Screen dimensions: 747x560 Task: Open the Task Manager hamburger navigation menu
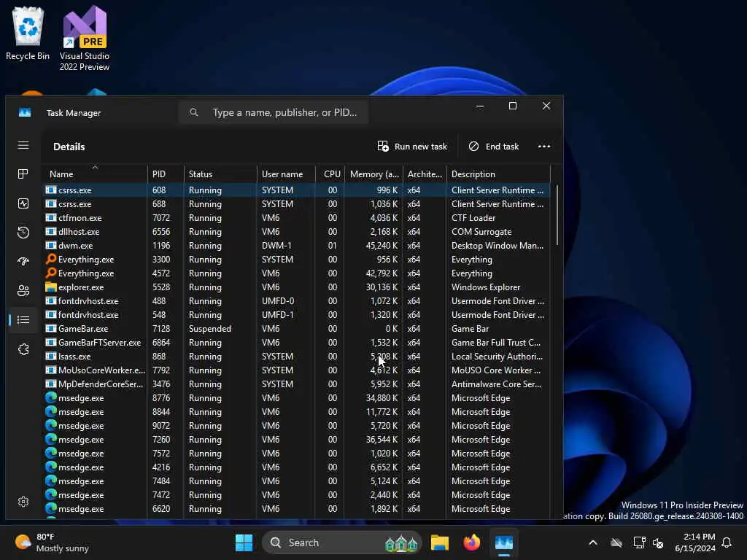click(23, 145)
